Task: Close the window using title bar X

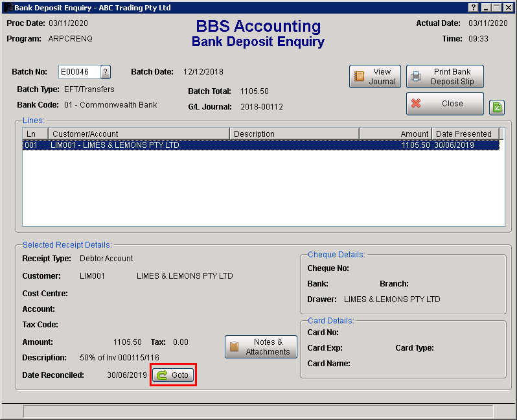Action: point(508,8)
